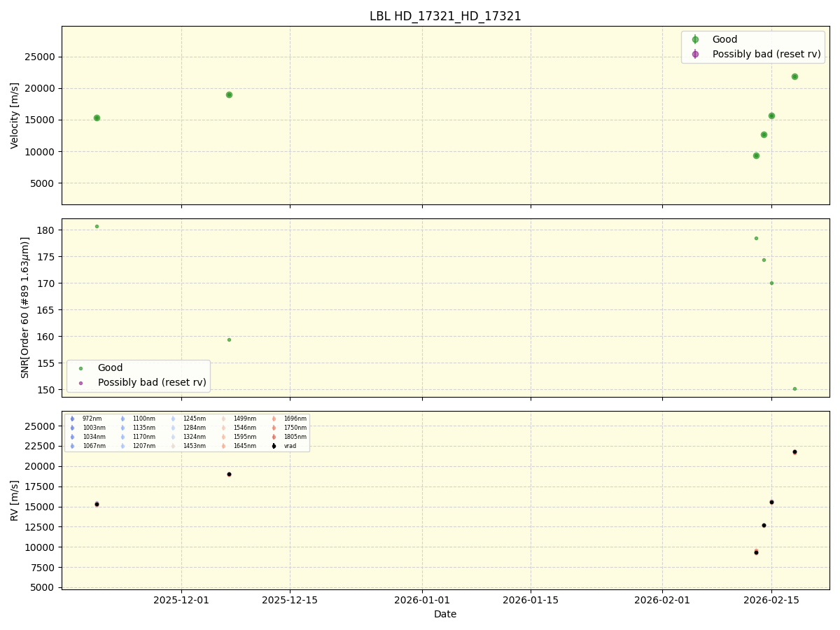Click the plot title LBL HD_17321_HD_17321
Screen dimensions: 840x630
click(445, 16)
